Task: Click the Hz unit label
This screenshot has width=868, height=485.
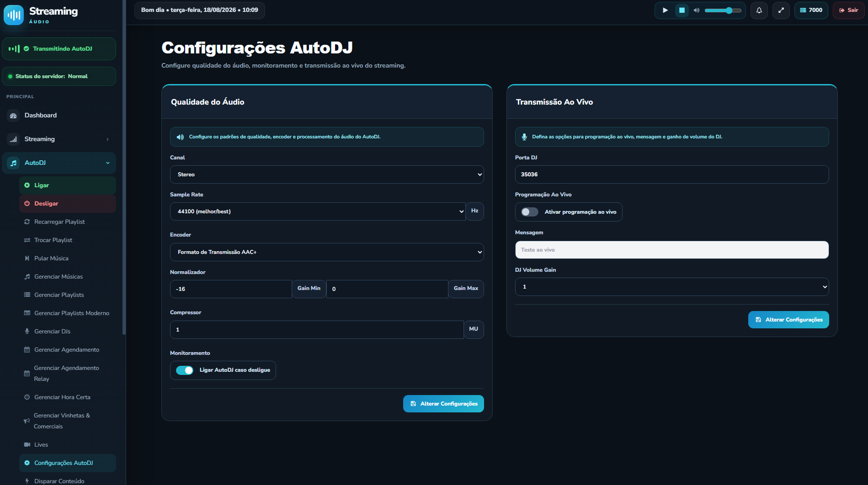Action: click(x=475, y=211)
